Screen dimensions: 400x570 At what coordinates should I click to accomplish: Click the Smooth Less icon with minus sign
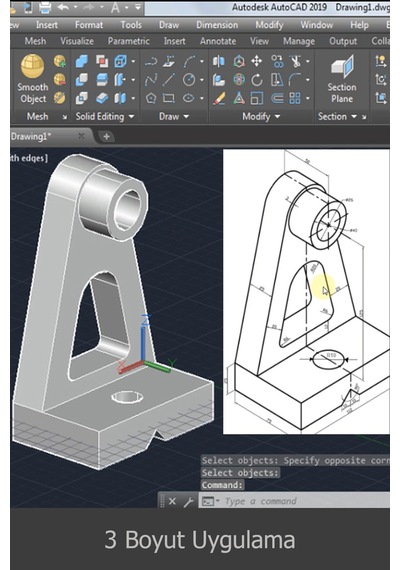point(60,79)
